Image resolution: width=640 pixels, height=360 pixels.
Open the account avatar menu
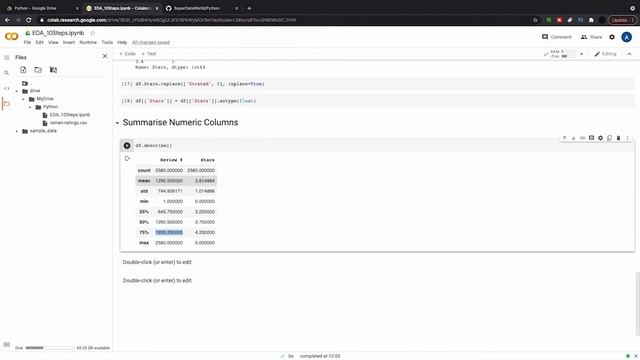tap(627, 37)
